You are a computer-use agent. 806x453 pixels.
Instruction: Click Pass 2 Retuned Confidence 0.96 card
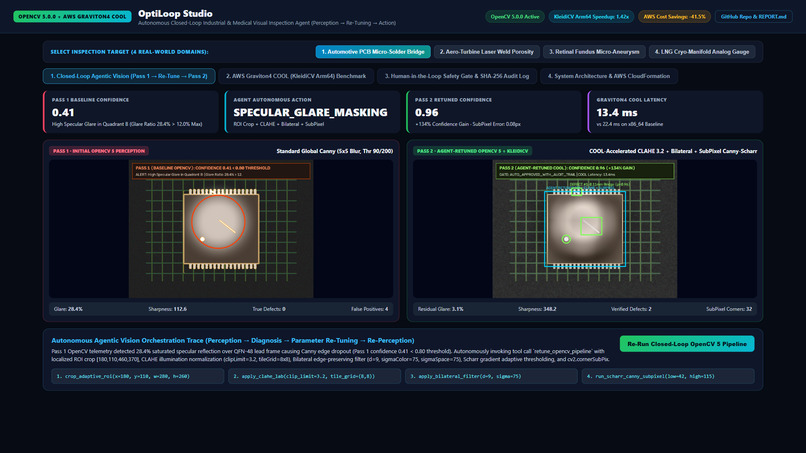[x=493, y=112]
